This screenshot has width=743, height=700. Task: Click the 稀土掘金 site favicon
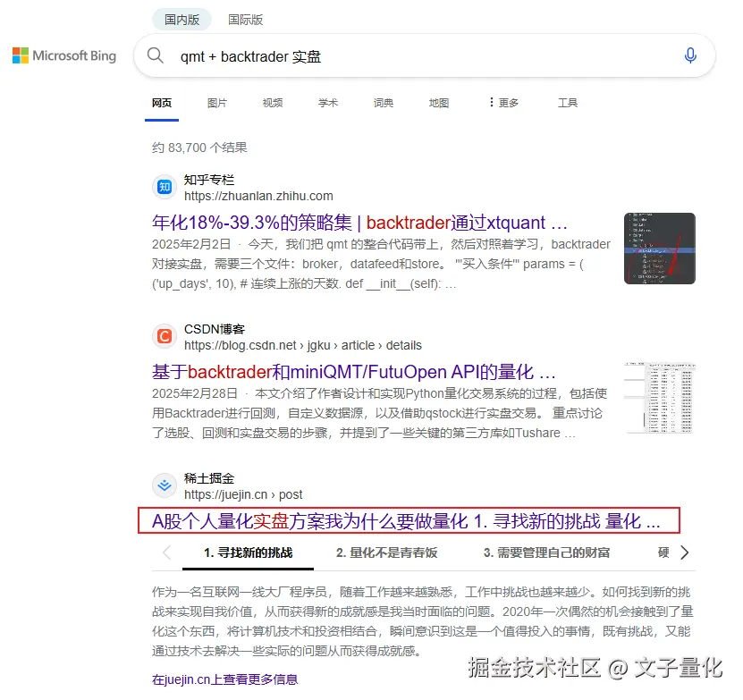(165, 485)
